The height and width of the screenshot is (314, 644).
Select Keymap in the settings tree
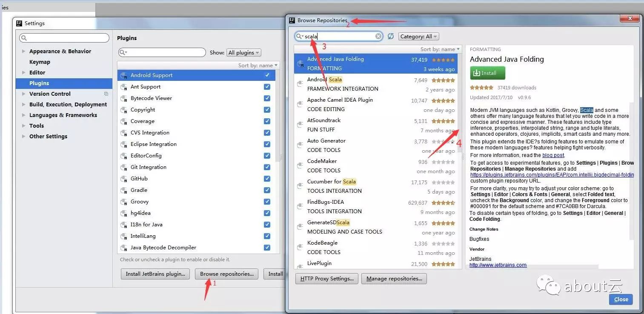40,62
